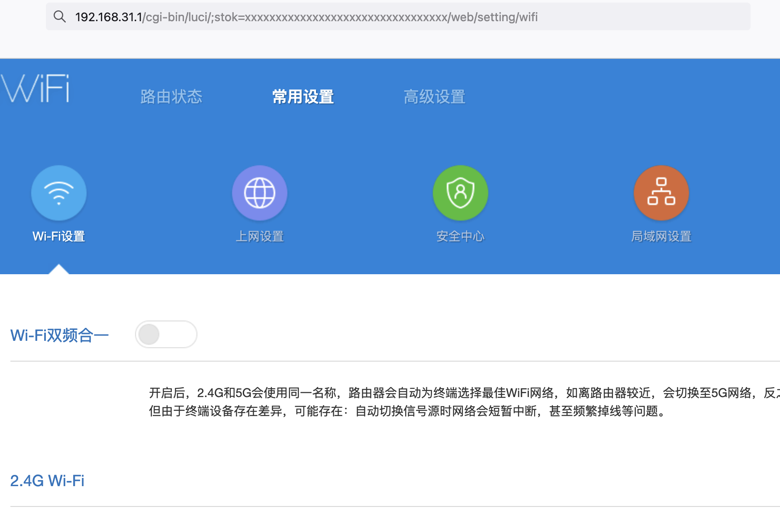The width and height of the screenshot is (780, 532).
Task: Click the 局域网设置 label
Action: click(661, 236)
